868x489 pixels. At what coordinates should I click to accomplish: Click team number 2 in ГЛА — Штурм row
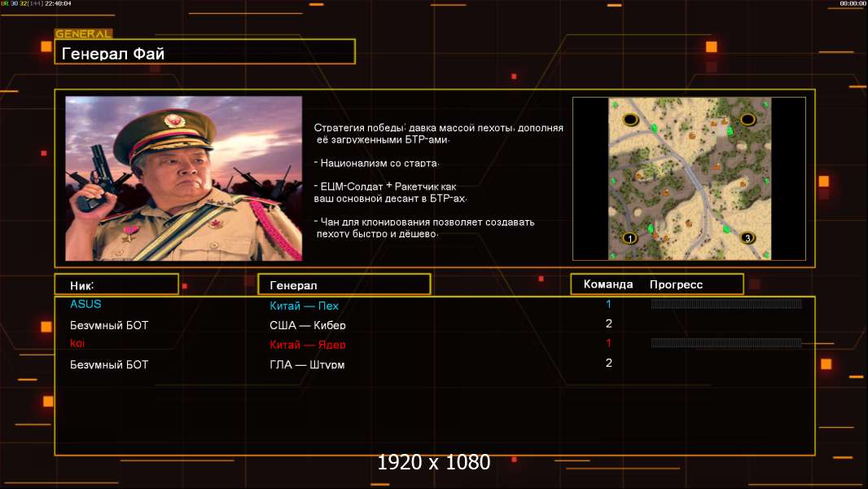click(x=608, y=363)
